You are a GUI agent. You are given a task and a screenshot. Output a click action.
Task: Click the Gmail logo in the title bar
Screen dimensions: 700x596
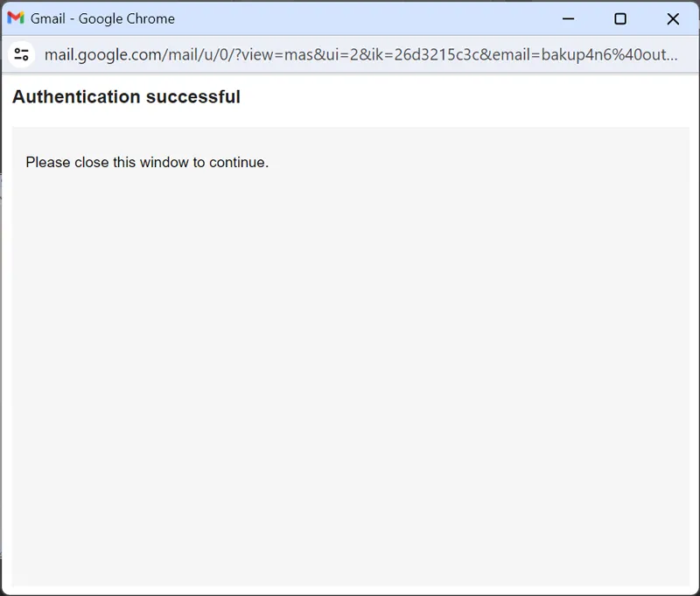[16, 18]
